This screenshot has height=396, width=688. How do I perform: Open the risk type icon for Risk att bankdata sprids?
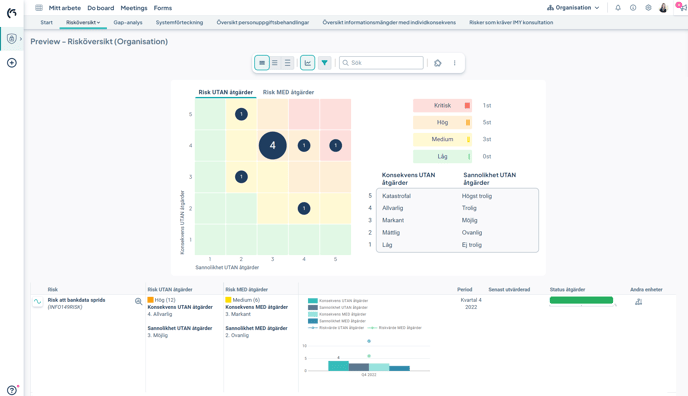(x=37, y=302)
